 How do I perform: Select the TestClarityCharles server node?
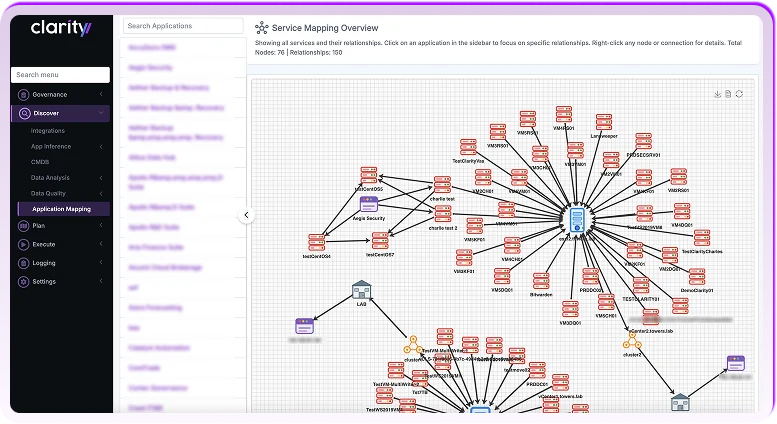(702, 238)
